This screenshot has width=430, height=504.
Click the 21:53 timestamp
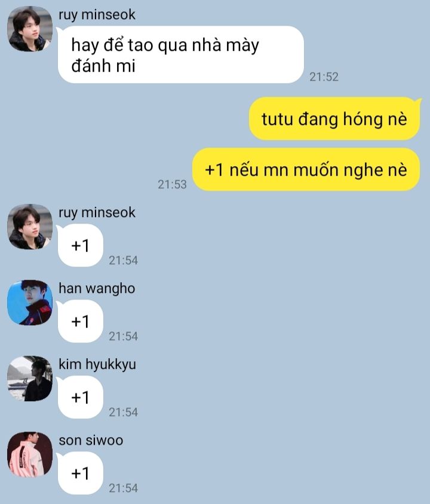[172, 185]
